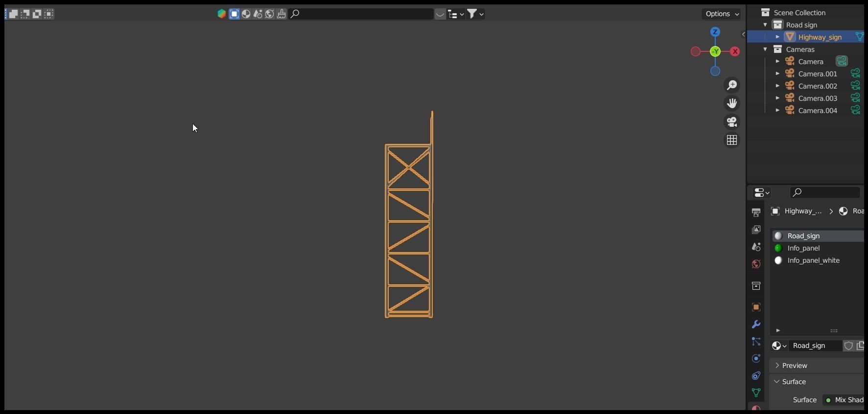The height and width of the screenshot is (414, 868).
Task: Expand the Camera row (no suffix)
Action: coord(777,62)
